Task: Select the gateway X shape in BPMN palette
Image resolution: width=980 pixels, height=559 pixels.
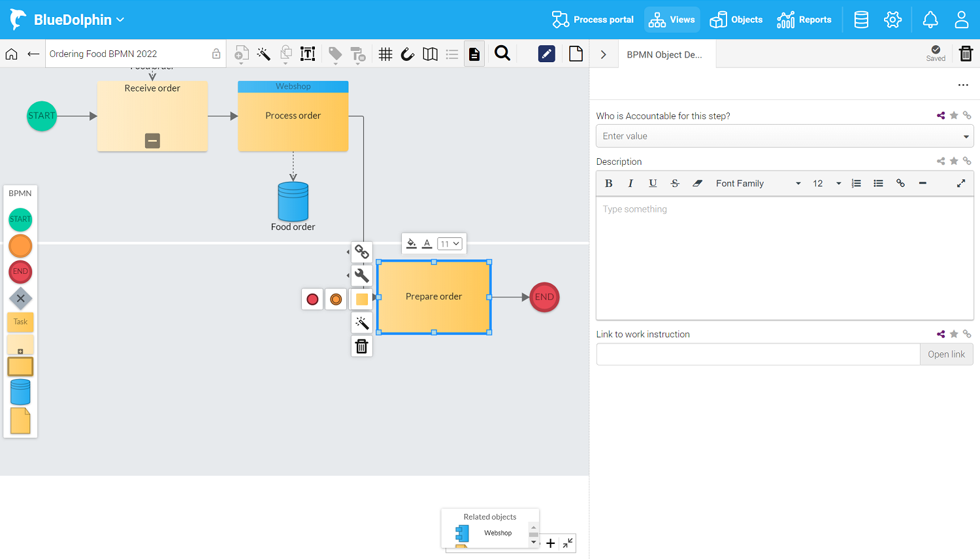Action: pyautogui.click(x=21, y=299)
